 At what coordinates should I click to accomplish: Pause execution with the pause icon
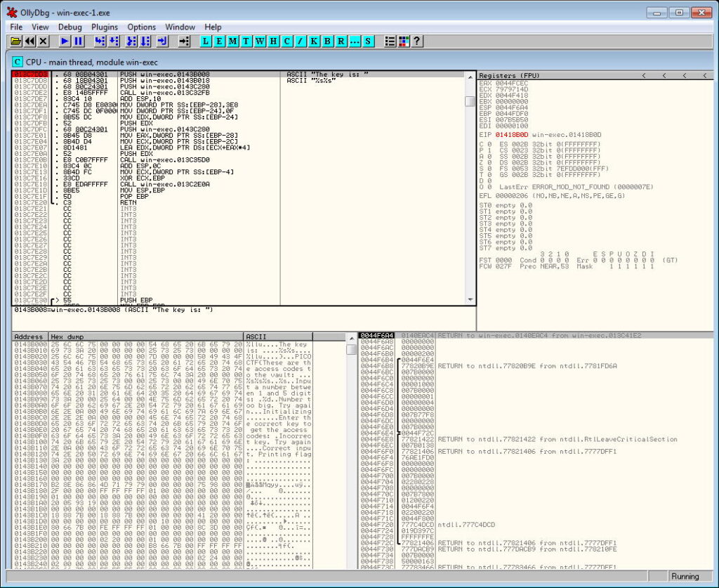pyautogui.click(x=79, y=41)
